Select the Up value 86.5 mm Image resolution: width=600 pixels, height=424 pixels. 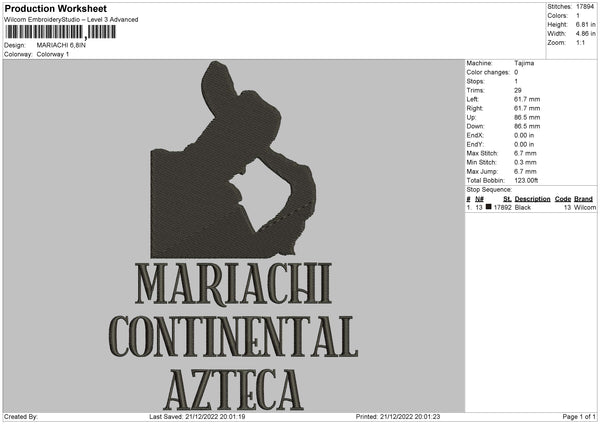527,117
